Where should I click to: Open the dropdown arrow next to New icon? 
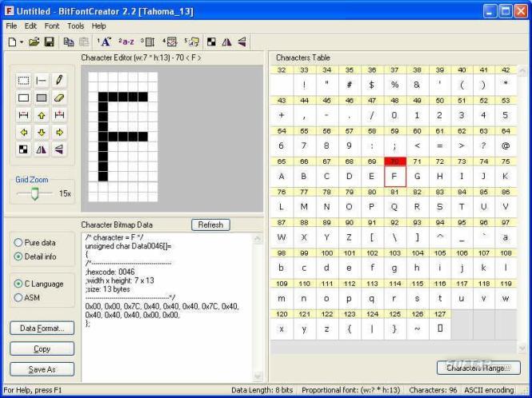22,42
